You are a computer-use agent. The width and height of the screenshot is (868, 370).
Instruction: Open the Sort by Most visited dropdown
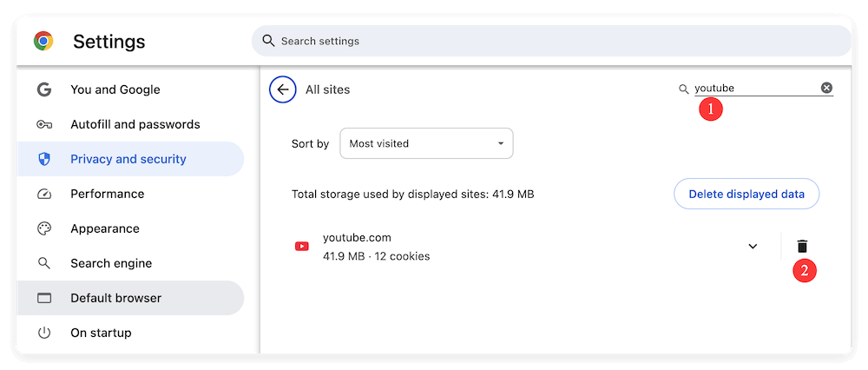[426, 143]
